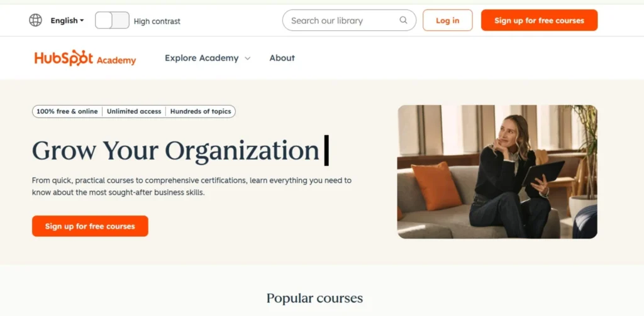Click the globe language icon

click(36, 20)
